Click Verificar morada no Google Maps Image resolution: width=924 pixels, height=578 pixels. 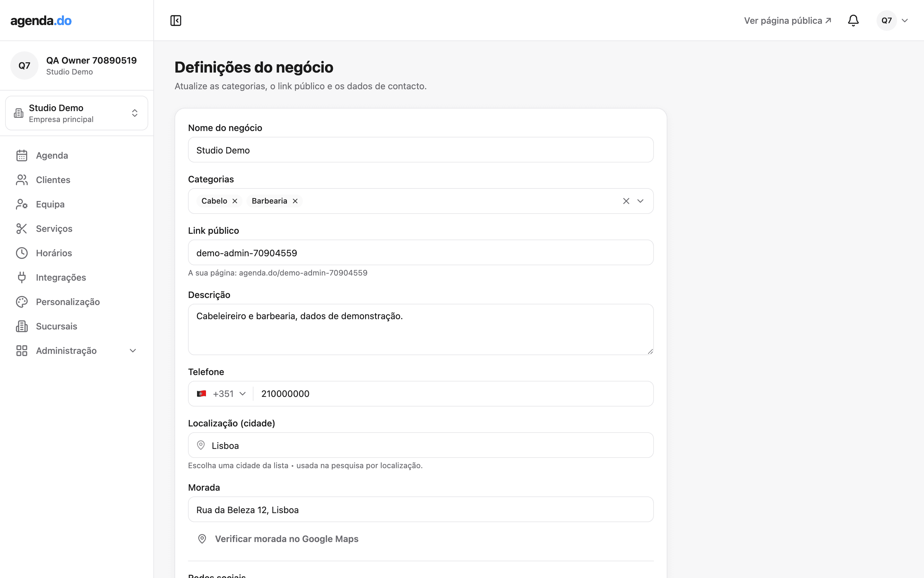[278, 539]
